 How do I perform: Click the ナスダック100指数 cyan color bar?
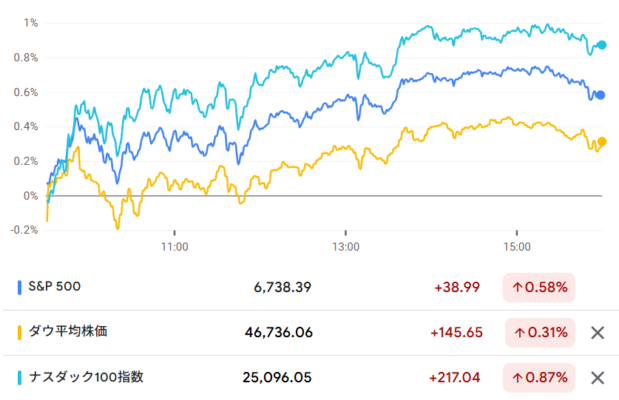21,377
